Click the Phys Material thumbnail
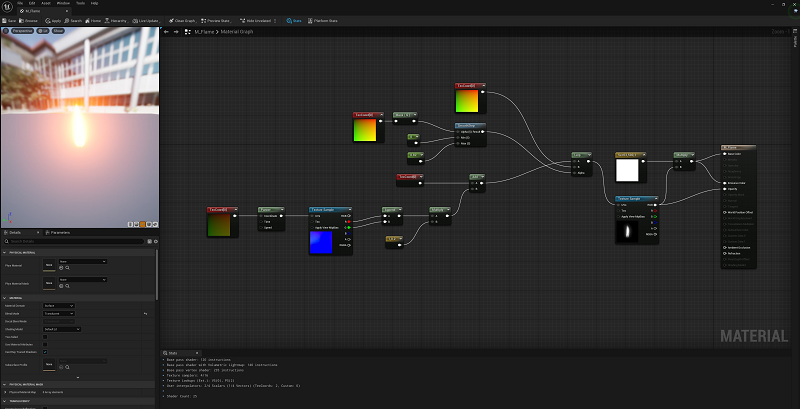The height and width of the screenshot is (409, 800). click(x=48, y=265)
